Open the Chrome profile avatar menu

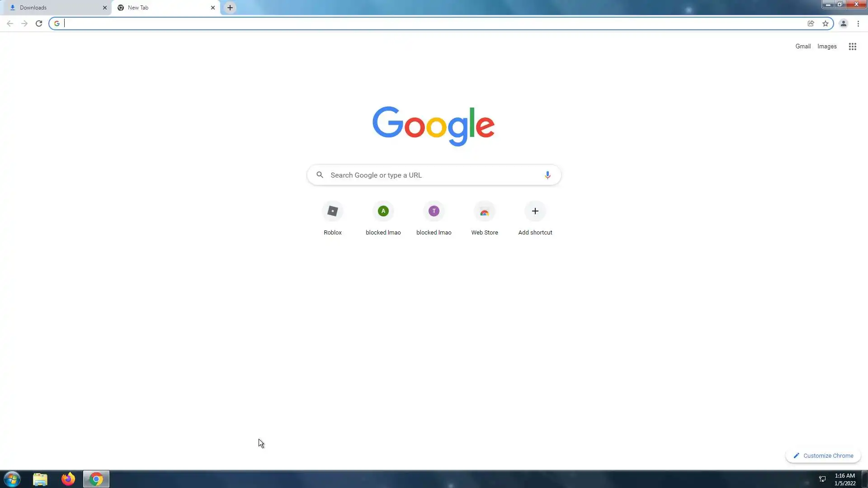[x=843, y=23]
